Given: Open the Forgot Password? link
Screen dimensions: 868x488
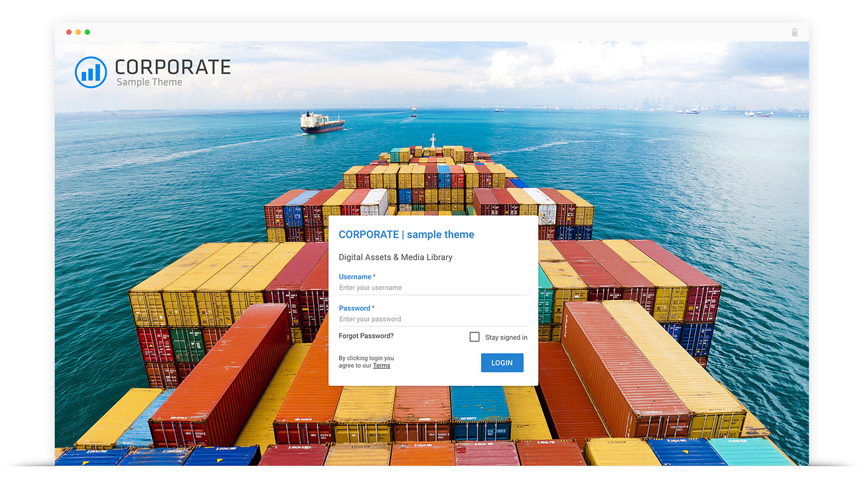Looking at the screenshot, I should pyautogui.click(x=366, y=336).
